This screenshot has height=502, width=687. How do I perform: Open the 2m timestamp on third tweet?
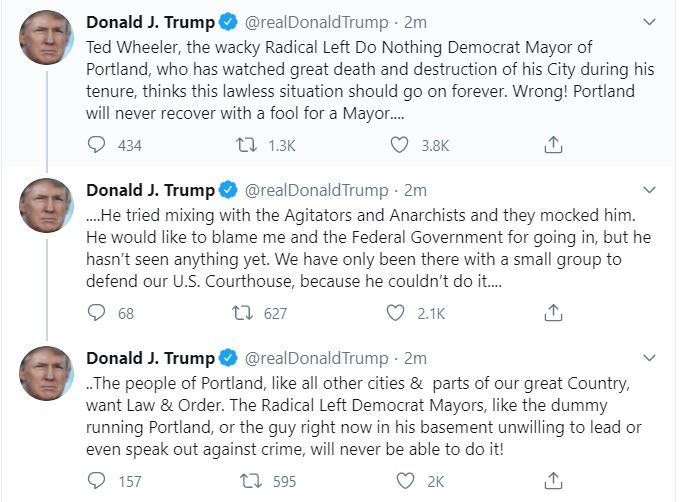(x=415, y=358)
